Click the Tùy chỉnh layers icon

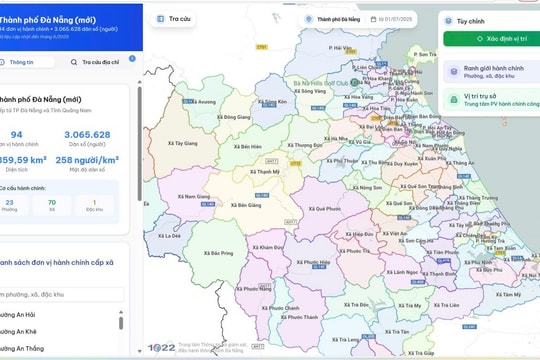448,21
